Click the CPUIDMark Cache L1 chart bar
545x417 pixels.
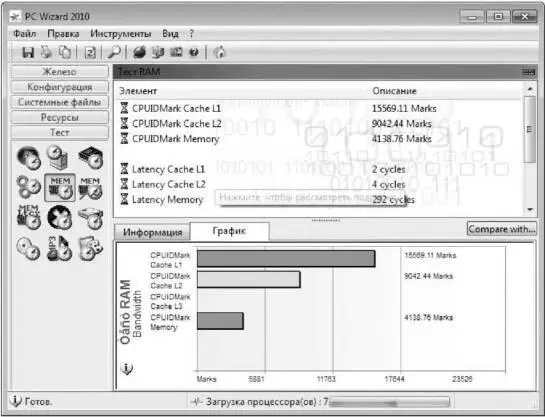pyautogui.click(x=286, y=259)
